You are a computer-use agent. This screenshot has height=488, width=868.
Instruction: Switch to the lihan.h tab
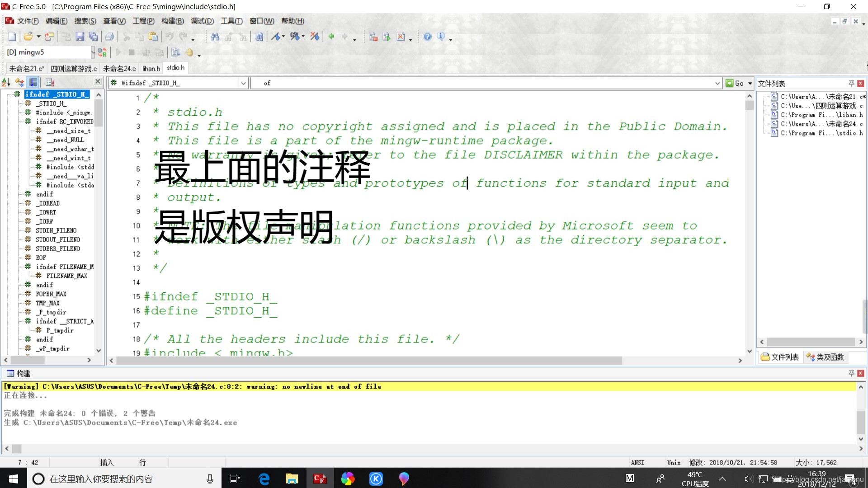(151, 69)
